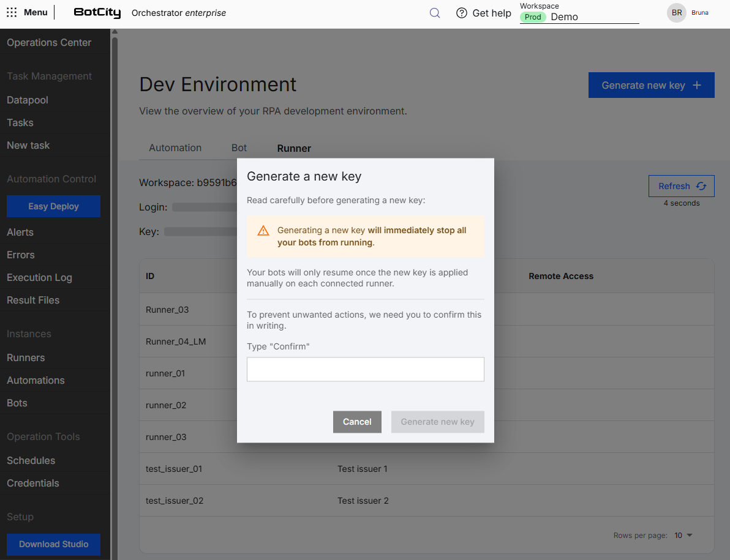This screenshot has width=730, height=560.
Task: Open Execution Log in the sidebar
Action: click(x=39, y=278)
